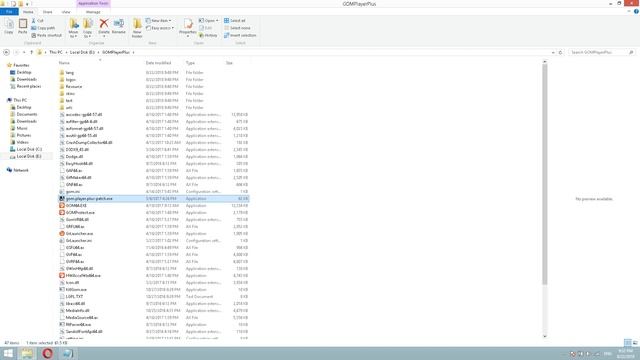Select the GOM64.EXE application
The image size is (640, 360).
pyautogui.click(x=76, y=205)
